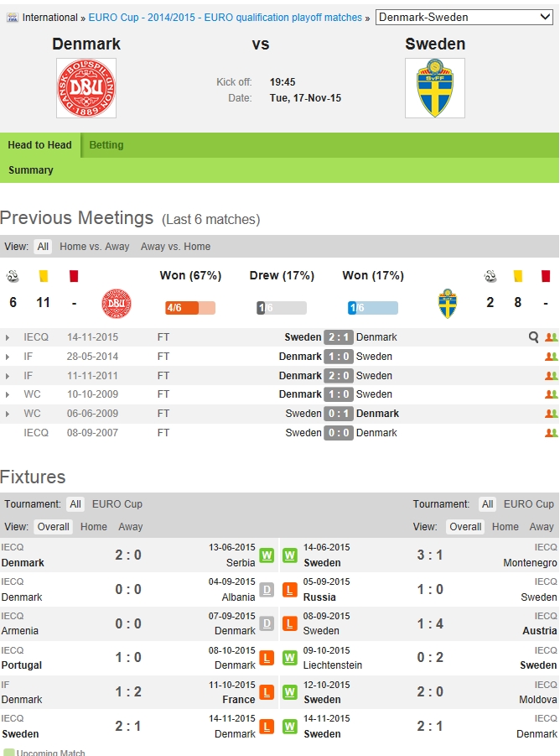
Task: Expand the 14-11-2015 IECQ match row
Action: [8, 337]
